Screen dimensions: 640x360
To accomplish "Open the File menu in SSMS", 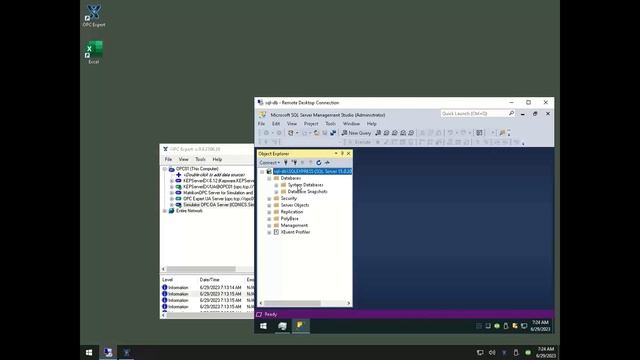I will click(x=261, y=124).
